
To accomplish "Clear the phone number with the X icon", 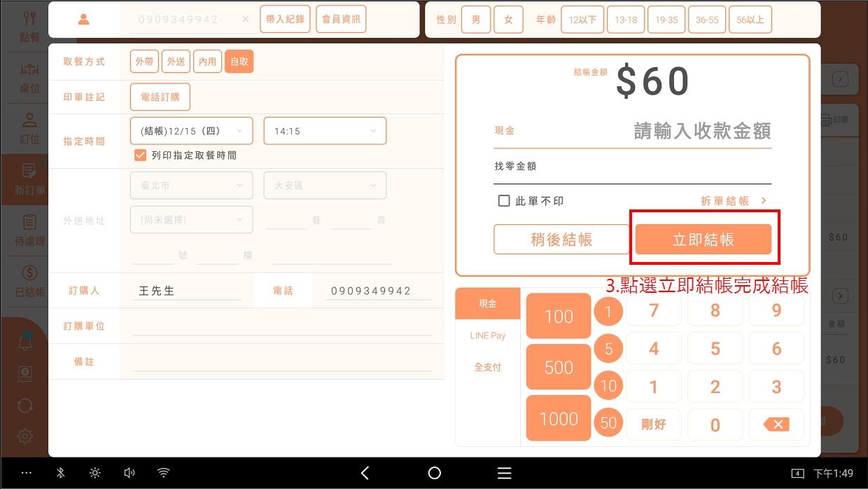I will click(245, 20).
